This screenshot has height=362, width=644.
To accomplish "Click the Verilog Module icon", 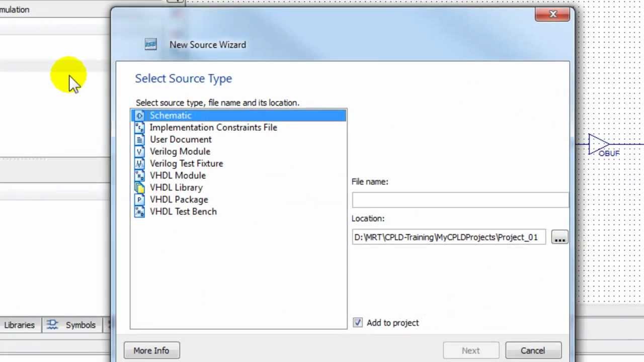I will pyautogui.click(x=140, y=152).
